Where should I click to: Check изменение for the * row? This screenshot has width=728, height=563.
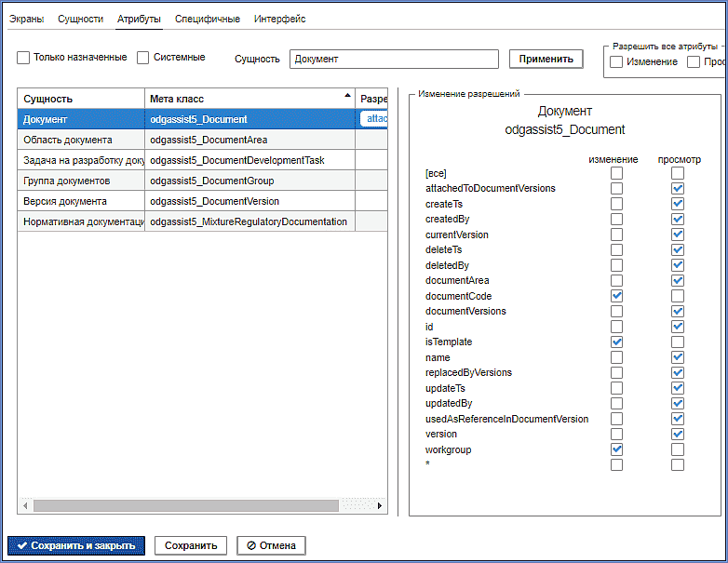(616, 464)
